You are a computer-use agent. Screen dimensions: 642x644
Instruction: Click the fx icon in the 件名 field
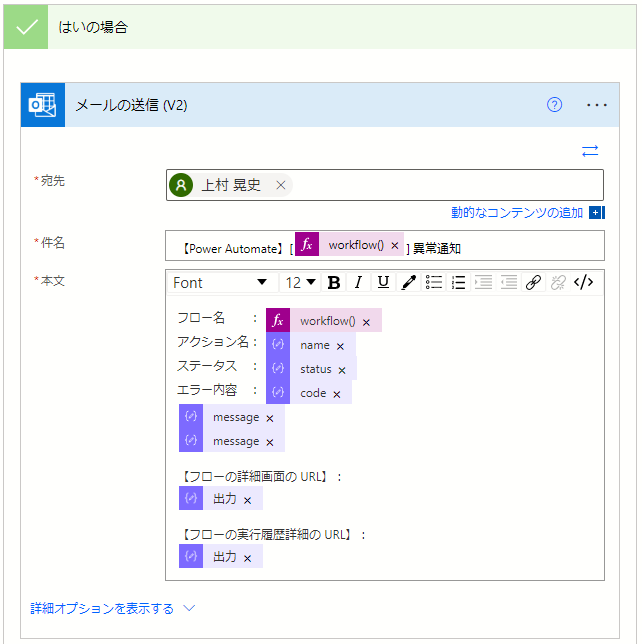(x=307, y=244)
